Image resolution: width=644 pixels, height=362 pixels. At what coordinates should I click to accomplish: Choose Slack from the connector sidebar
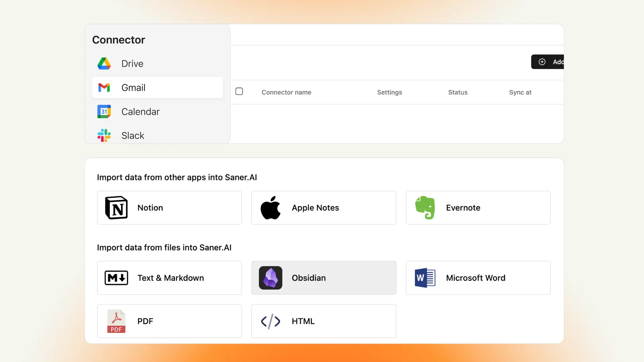coord(157,135)
